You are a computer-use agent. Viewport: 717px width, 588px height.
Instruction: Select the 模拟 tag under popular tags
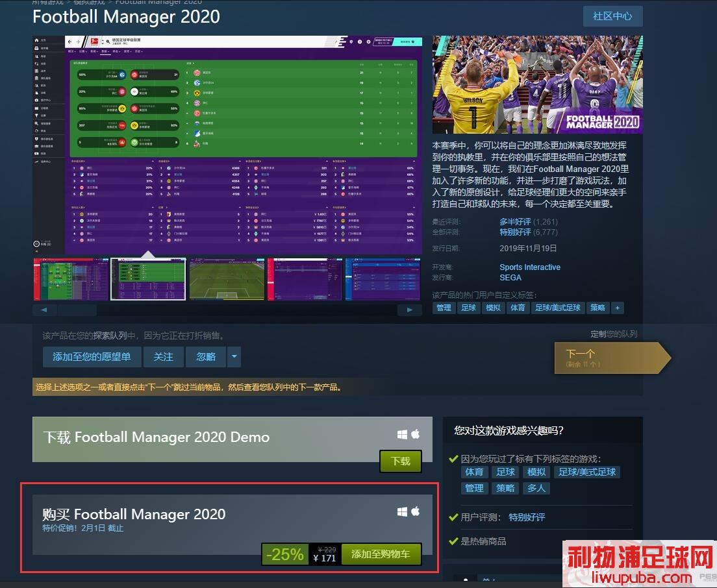[493, 308]
